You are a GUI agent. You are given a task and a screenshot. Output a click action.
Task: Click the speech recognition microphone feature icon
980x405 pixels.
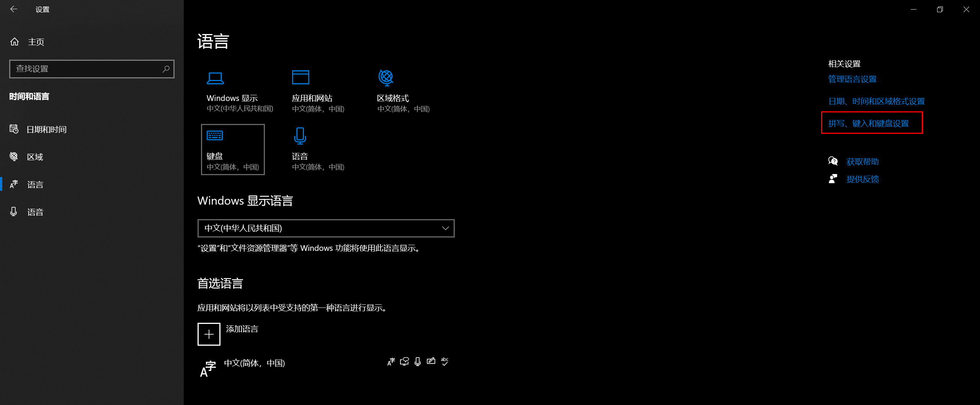click(418, 361)
